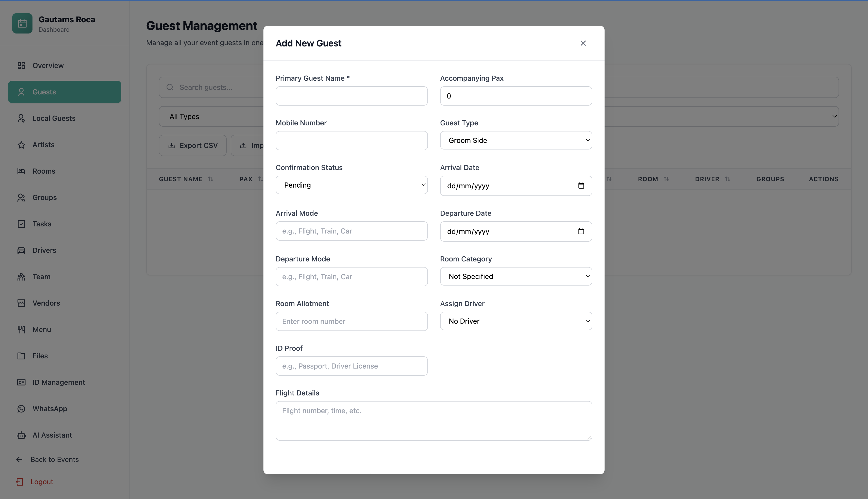This screenshot has height=499, width=868.
Task: Click the Flight Details text area
Action: [x=433, y=421]
